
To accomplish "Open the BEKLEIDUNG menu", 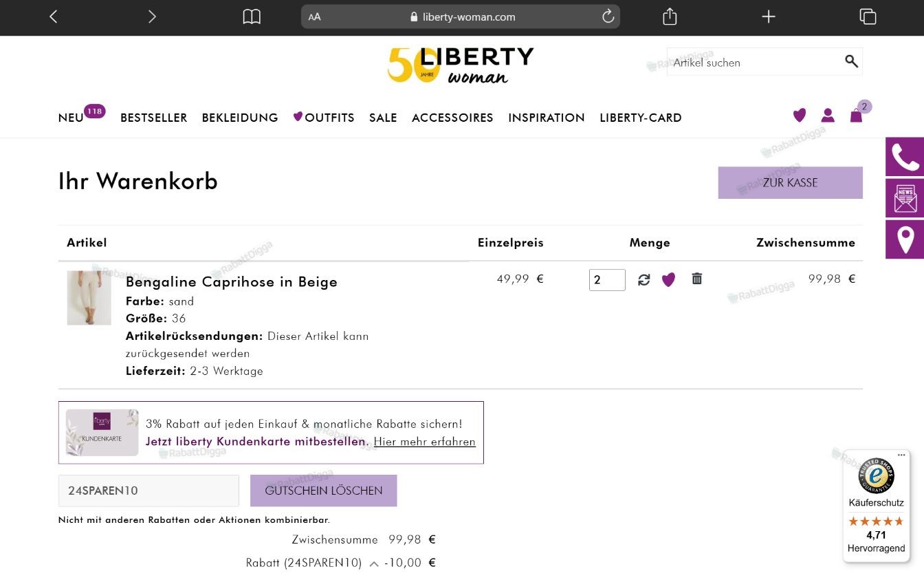I will click(x=240, y=118).
